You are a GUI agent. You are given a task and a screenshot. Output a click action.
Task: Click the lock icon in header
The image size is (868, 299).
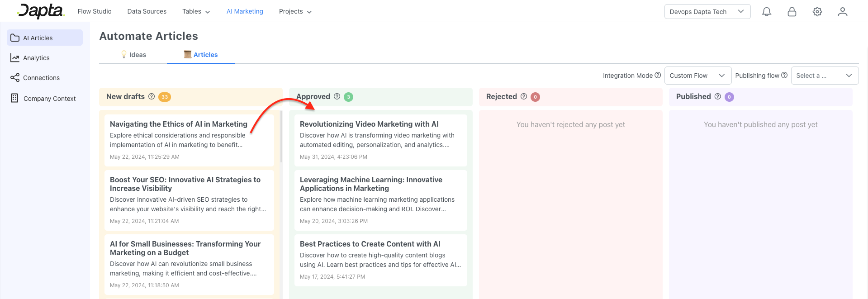click(792, 12)
